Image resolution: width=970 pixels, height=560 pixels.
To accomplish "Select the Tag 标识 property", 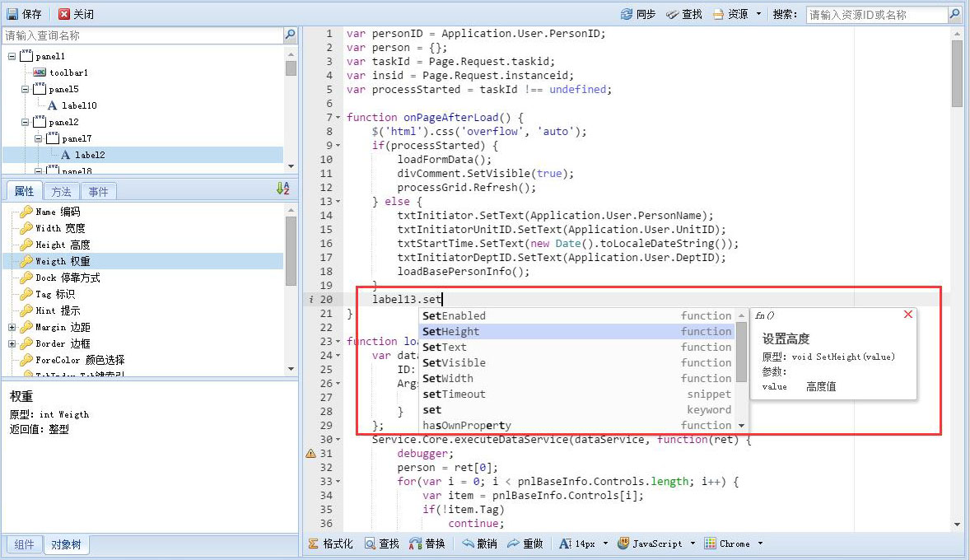I will [55, 295].
